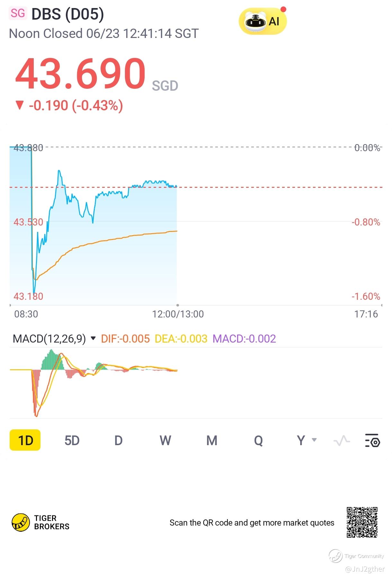Tap the red down arrow change indicator
Image resolution: width=392 pixels, height=578 pixels.
tap(20, 105)
